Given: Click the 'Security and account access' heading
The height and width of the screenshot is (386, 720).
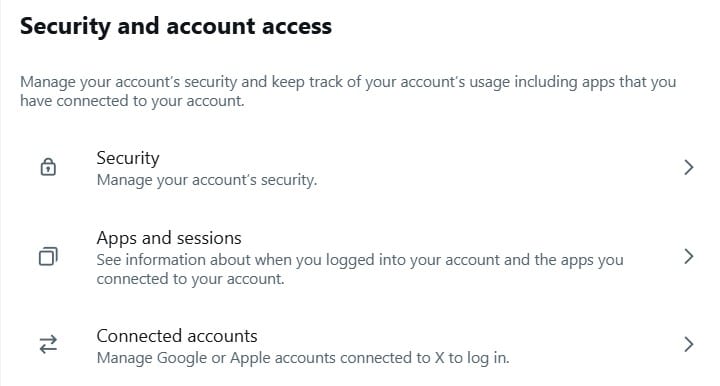Looking at the screenshot, I should [176, 26].
